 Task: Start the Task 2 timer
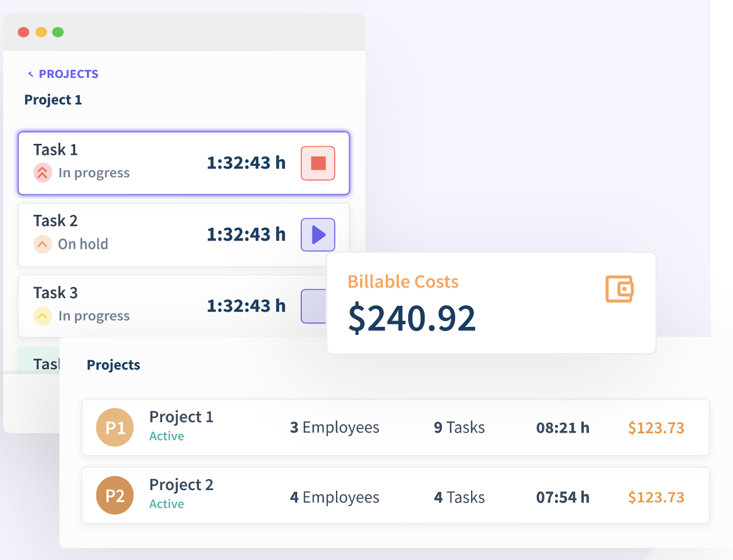coord(318,235)
